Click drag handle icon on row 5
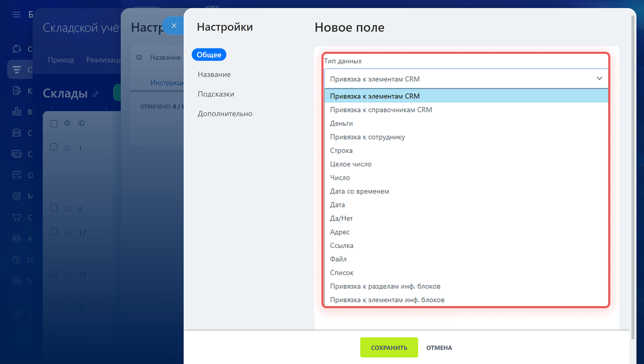Viewport: 644px width, 364px height. point(67,209)
